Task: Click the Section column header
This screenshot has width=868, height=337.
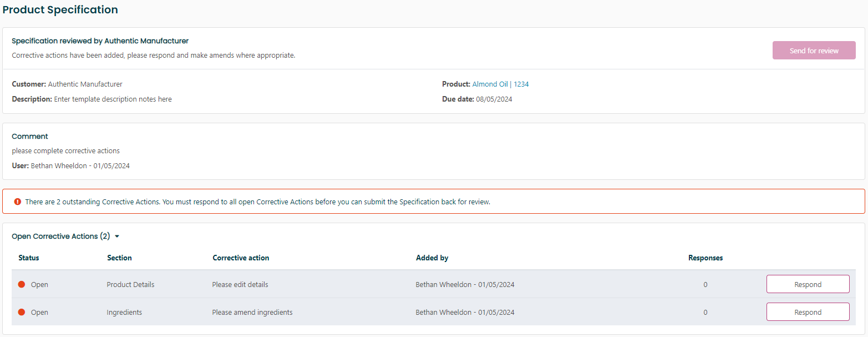Action: pos(119,258)
